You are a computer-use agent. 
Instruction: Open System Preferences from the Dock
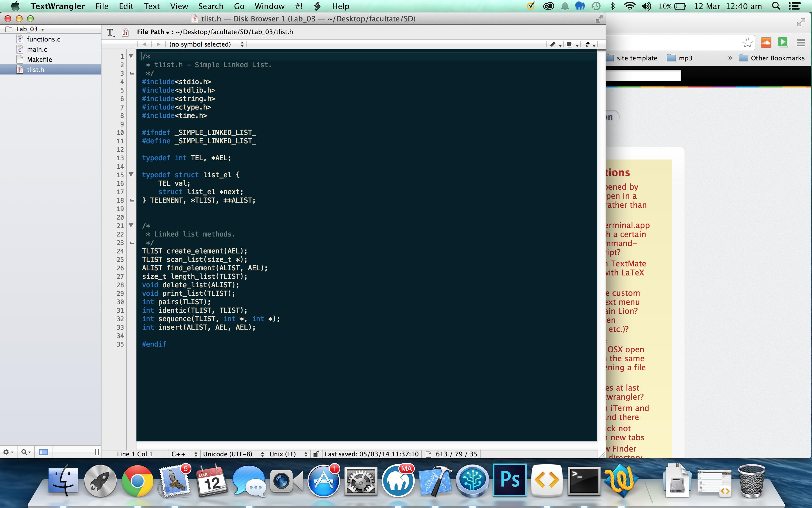(x=361, y=481)
